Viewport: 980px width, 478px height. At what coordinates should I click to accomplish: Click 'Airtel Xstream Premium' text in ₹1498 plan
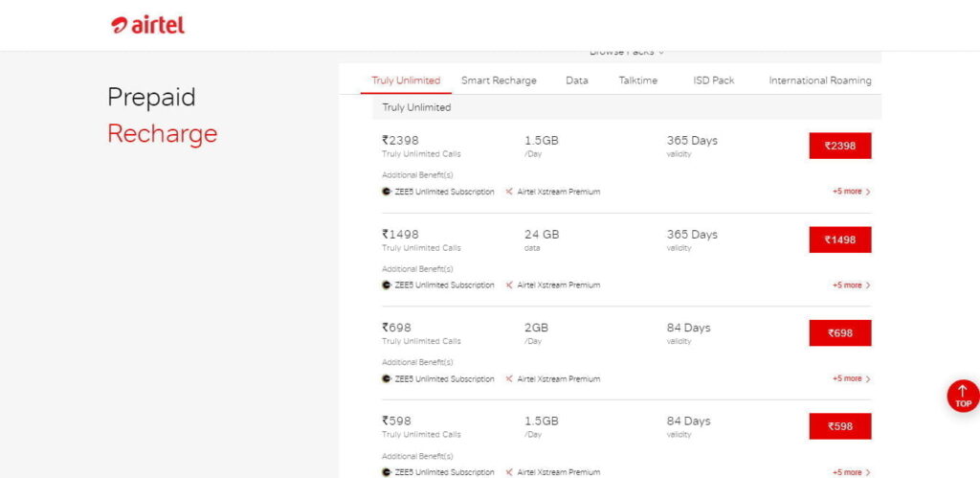coord(559,285)
